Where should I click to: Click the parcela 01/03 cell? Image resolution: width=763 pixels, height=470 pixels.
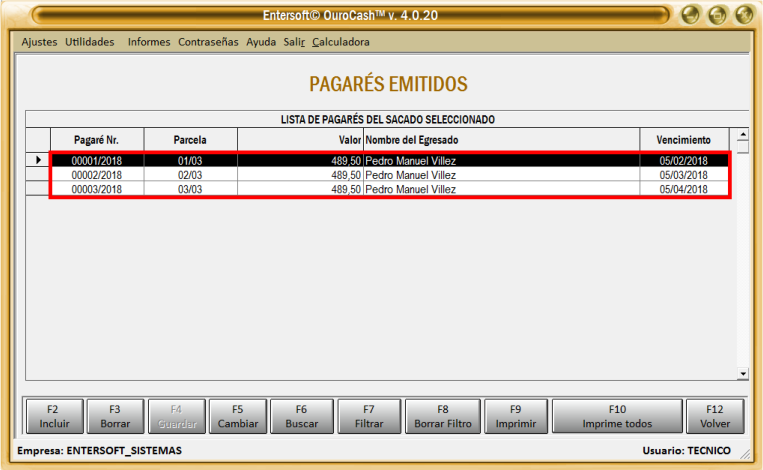point(190,161)
